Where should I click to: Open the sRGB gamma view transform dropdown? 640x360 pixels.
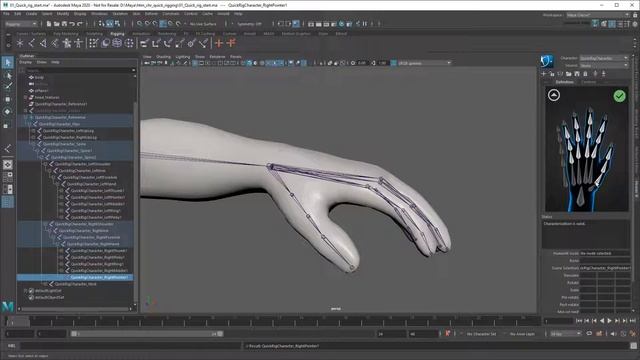point(424,63)
